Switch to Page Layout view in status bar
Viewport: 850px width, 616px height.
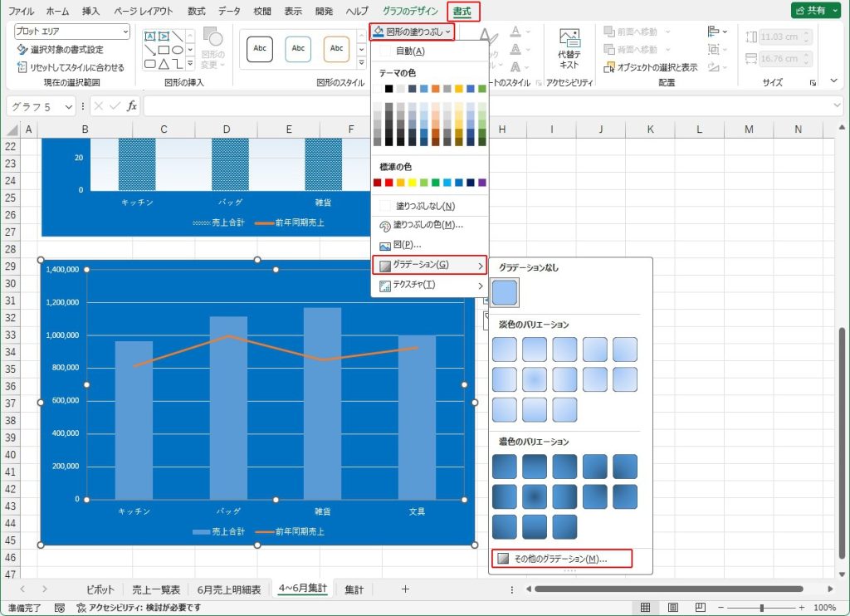[673, 608]
